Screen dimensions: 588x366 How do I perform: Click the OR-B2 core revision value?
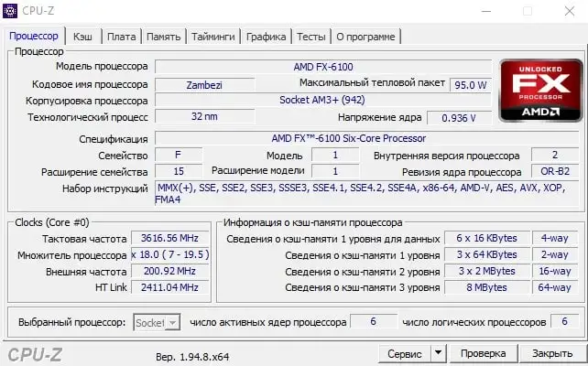pos(555,171)
